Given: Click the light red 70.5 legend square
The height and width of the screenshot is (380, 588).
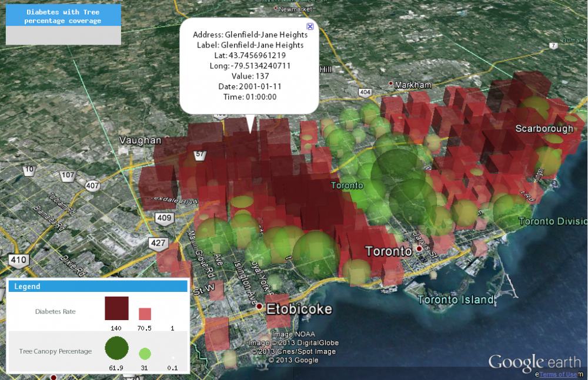Looking at the screenshot, I should click(145, 314).
